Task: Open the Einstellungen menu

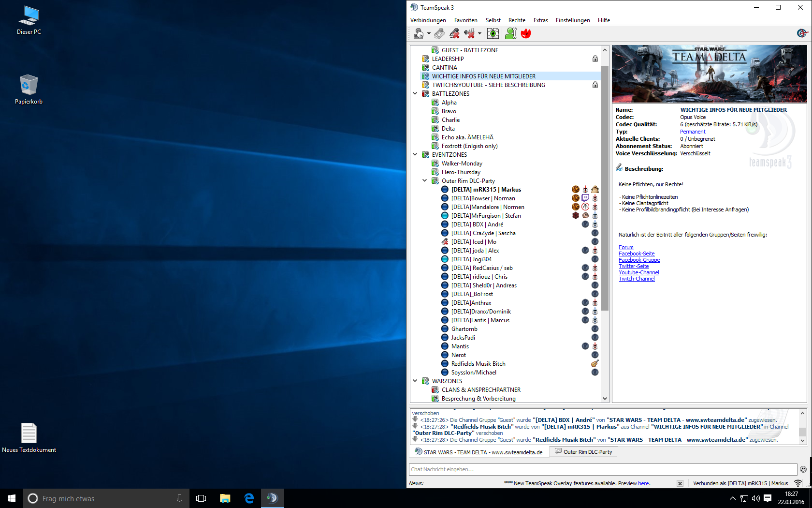Action: [x=573, y=20]
